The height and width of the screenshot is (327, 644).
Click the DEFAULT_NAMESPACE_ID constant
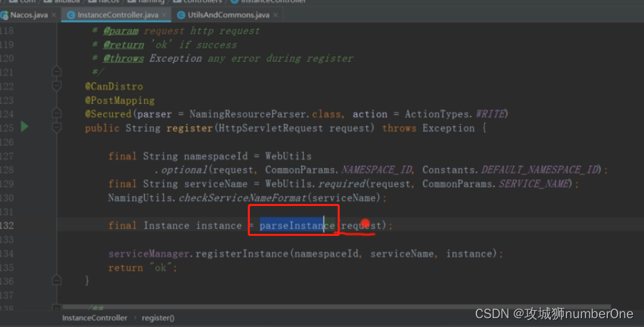(x=539, y=170)
